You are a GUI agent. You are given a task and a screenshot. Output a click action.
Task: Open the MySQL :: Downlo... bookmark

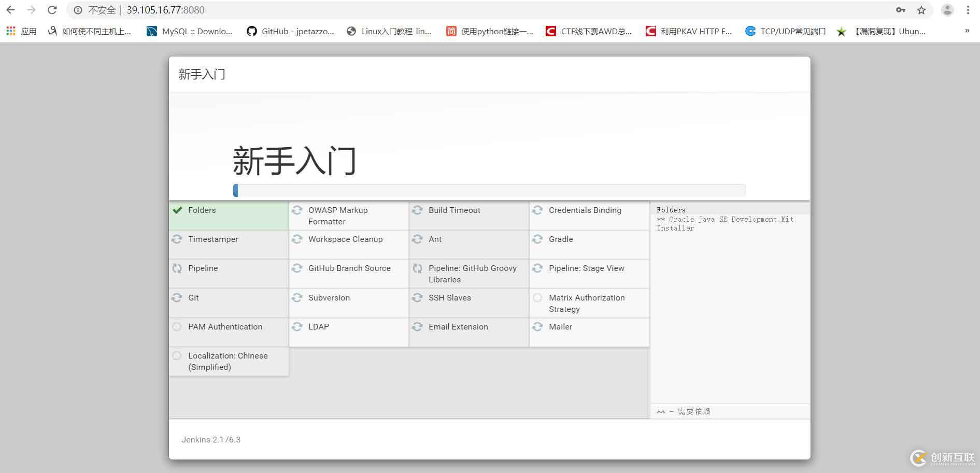pyautogui.click(x=189, y=31)
